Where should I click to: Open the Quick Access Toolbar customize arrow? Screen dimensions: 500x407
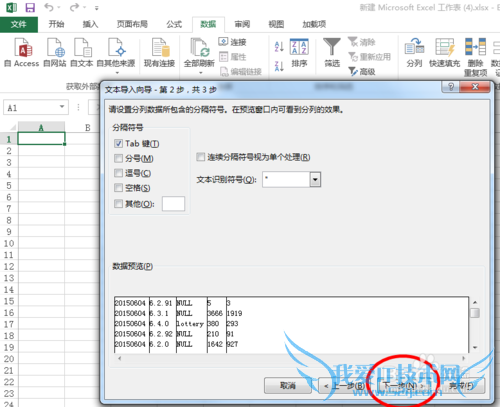[97, 7]
